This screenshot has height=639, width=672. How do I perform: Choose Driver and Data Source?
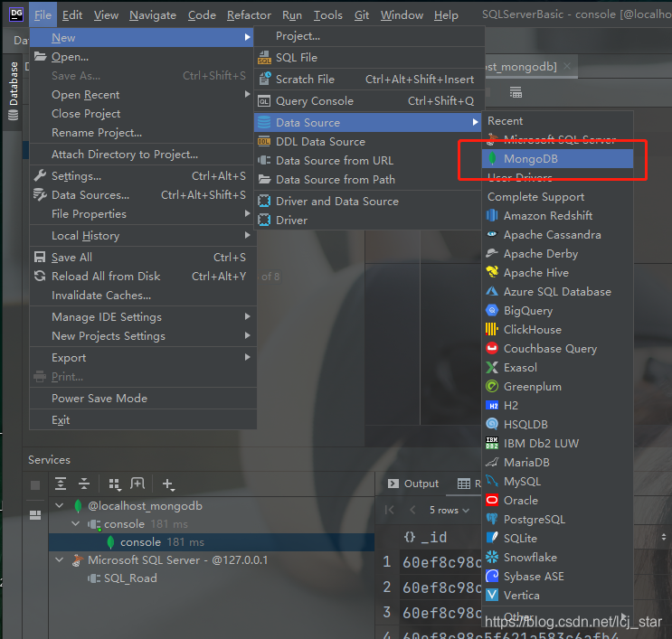(x=368, y=202)
